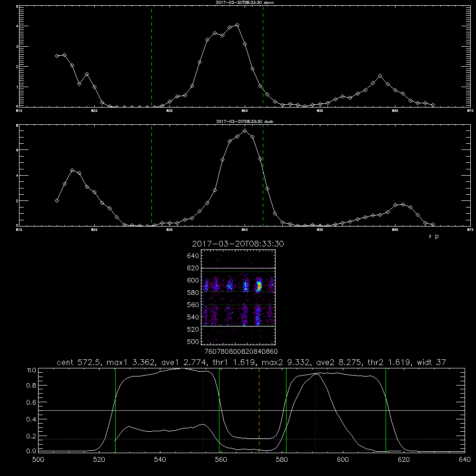476x476 pixels.
Task: Click the bottom plot x-axis label 500
Action: click(38, 460)
